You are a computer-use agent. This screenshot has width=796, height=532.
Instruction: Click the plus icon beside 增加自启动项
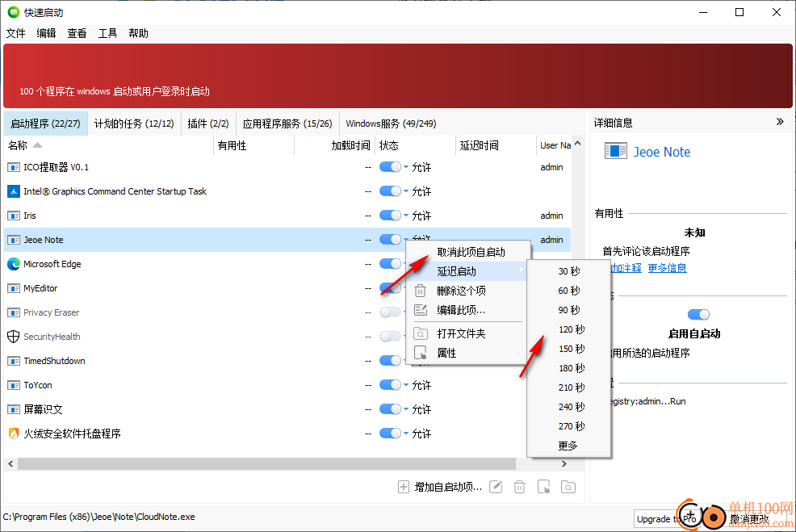(403, 488)
